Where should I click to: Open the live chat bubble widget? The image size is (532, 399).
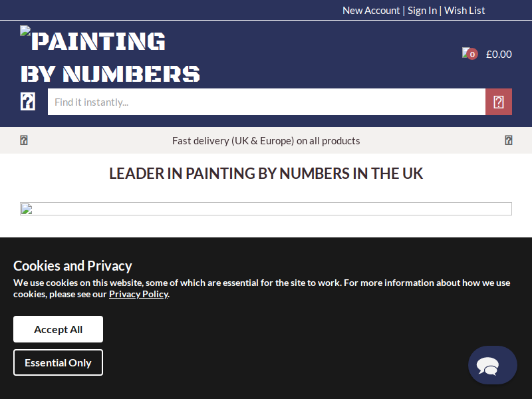pyautogui.click(x=492, y=365)
